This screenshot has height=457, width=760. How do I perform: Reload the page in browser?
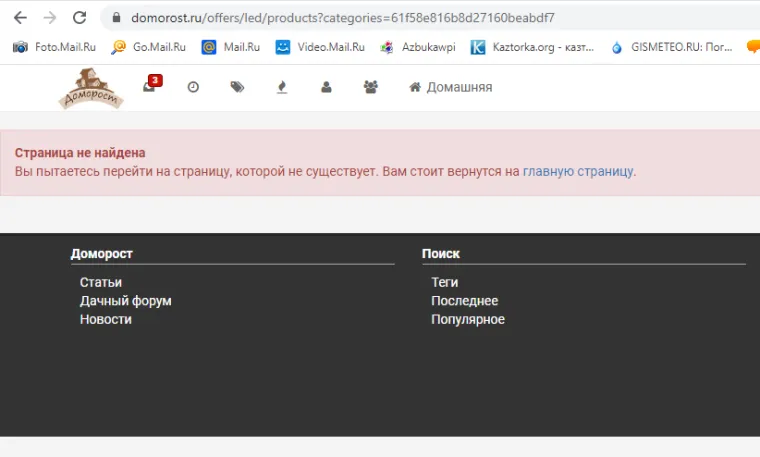coord(80,18)
